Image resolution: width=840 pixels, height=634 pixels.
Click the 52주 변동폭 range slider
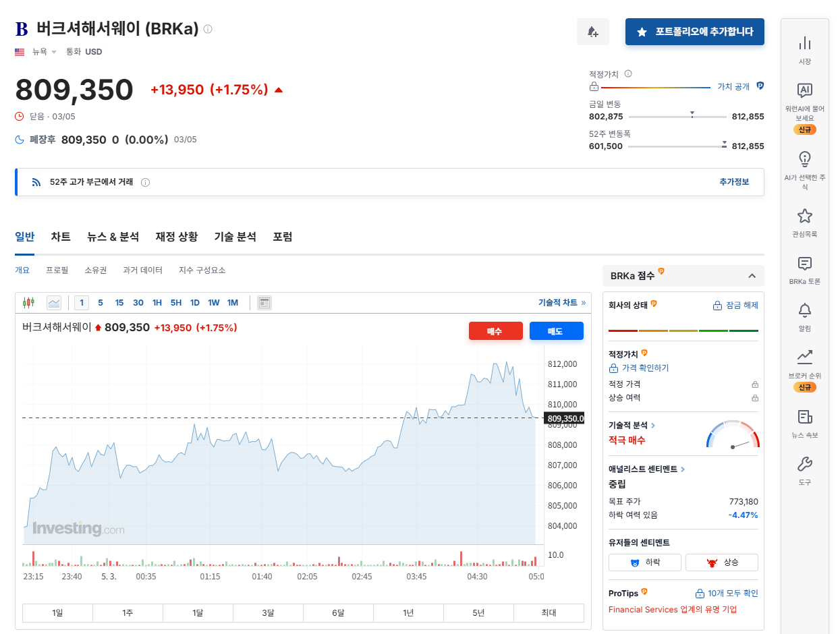pos(677,146)
